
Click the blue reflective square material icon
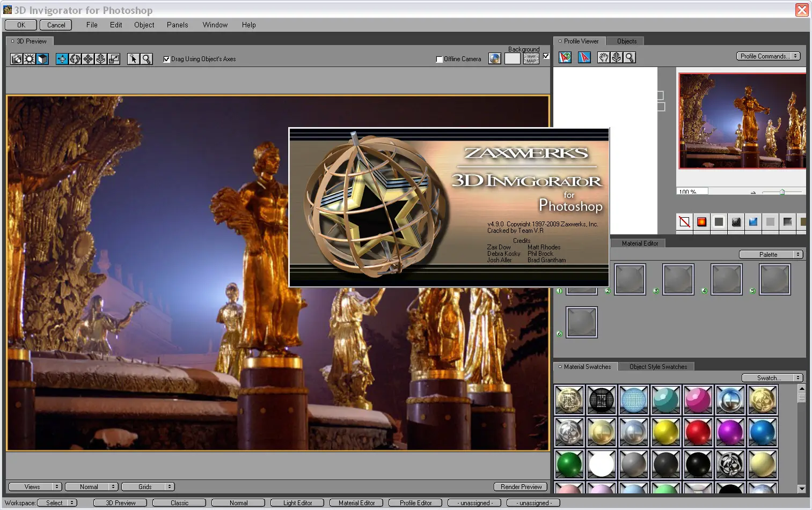[753, 222]
